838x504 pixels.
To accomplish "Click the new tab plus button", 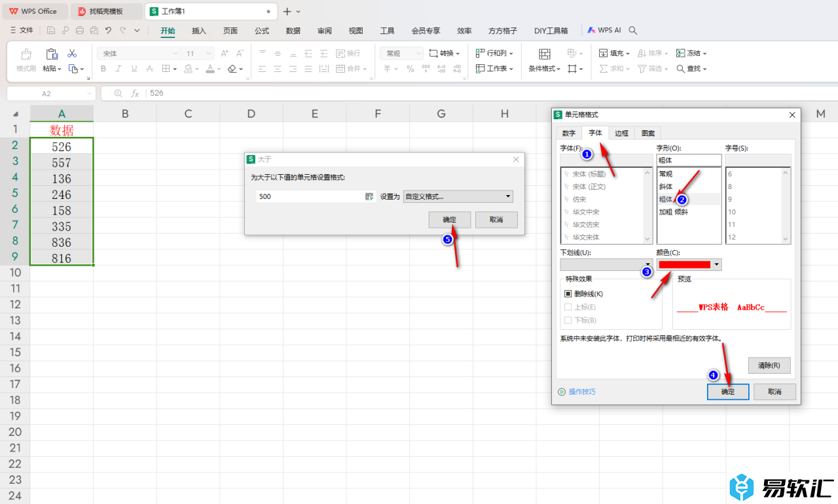I will pyautogui.click(x=287, y=11).
